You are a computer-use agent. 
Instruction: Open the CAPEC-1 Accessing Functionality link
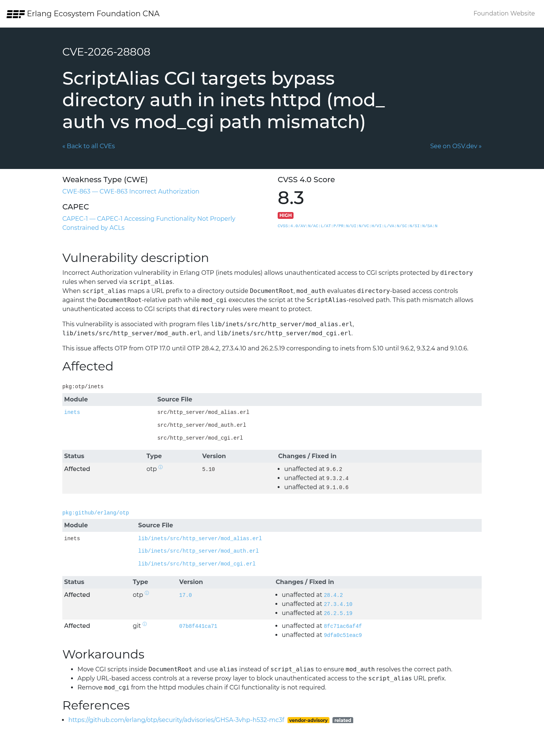pyautogui.click(x=149, y=223)
